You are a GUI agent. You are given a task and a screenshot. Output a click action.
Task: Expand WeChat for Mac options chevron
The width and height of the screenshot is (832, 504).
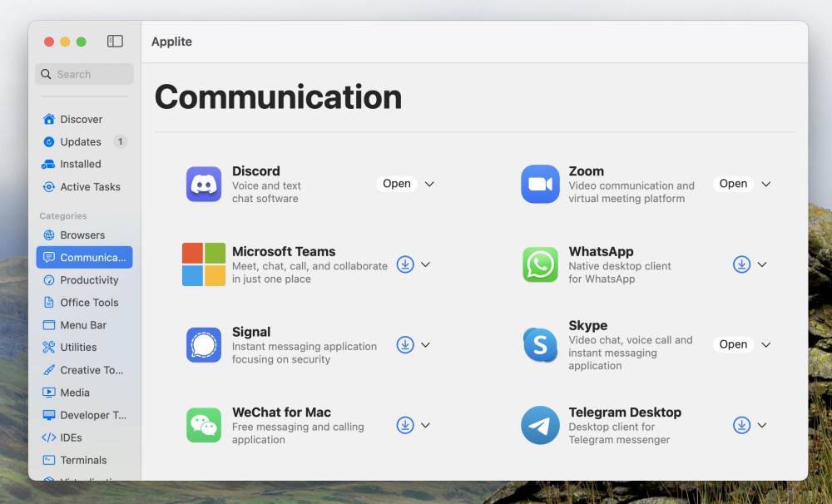(x=425, y=425)
